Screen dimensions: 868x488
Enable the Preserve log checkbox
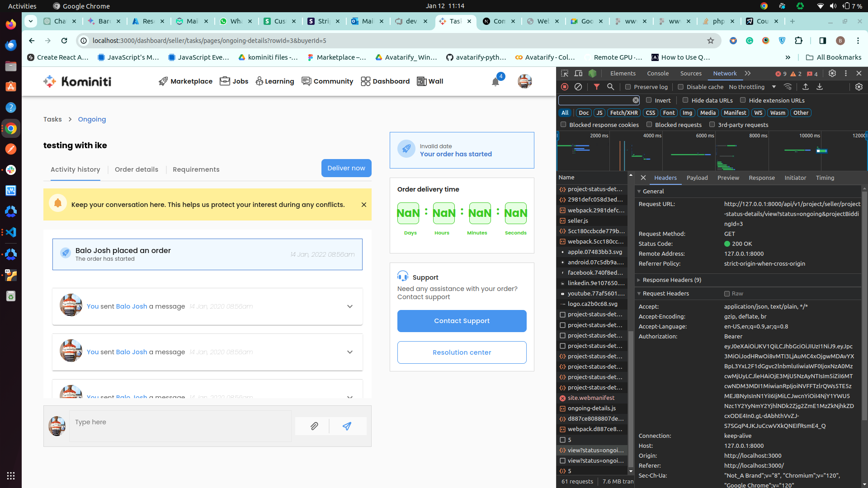[x=628, y=87]
